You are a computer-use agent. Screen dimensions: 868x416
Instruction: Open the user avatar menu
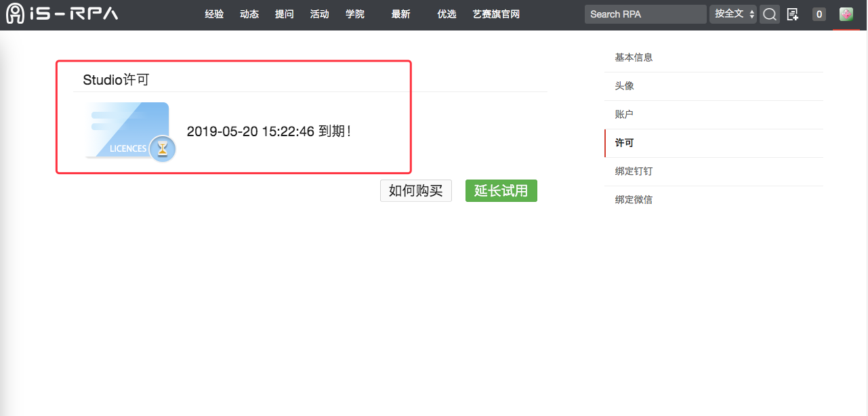click(846, 14)
